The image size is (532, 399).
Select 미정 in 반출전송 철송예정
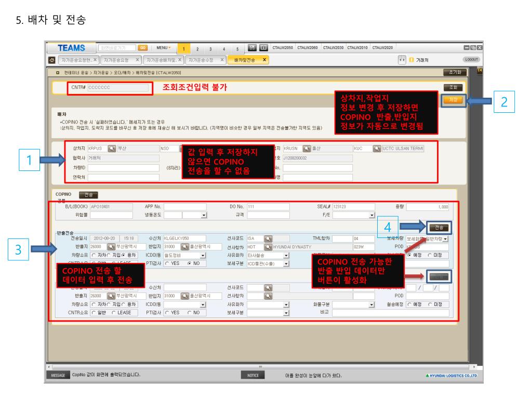click(x=430, y=255)
